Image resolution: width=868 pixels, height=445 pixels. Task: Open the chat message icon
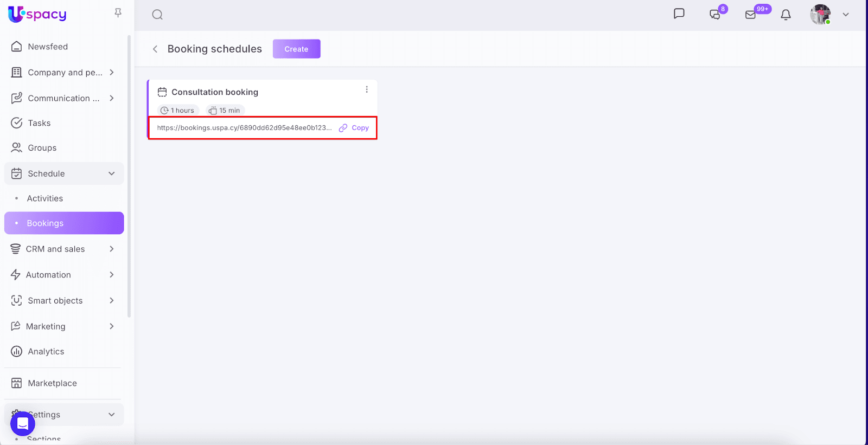click(679, 14)
